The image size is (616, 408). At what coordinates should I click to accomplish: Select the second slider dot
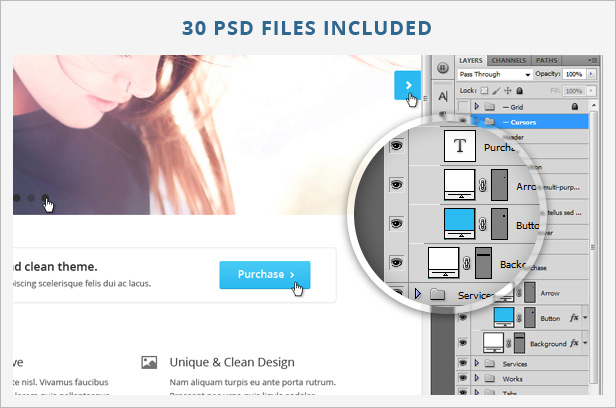coord(31,198)
